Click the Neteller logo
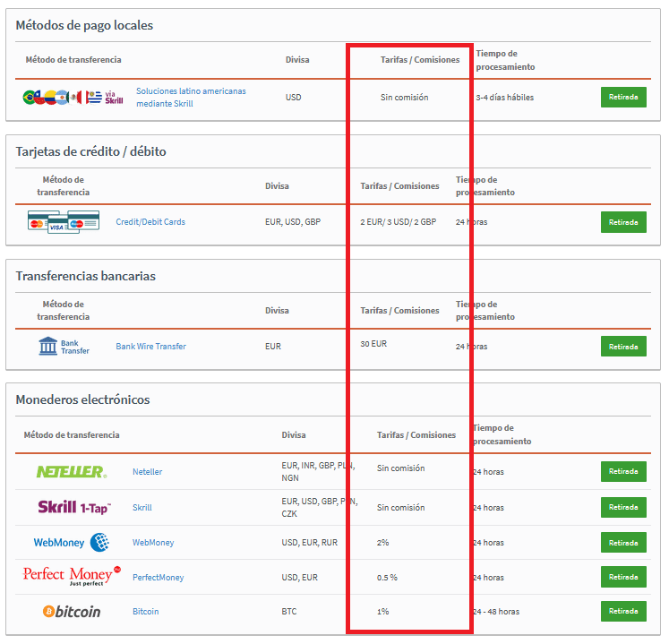Image resolution: width=669 pixels, height=644 pixels. pos(71,471)
